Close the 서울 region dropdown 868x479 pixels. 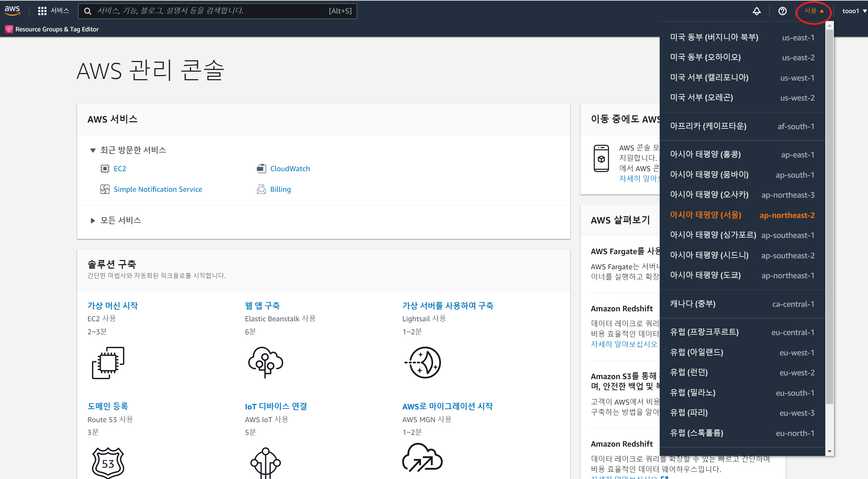[814, 11]
